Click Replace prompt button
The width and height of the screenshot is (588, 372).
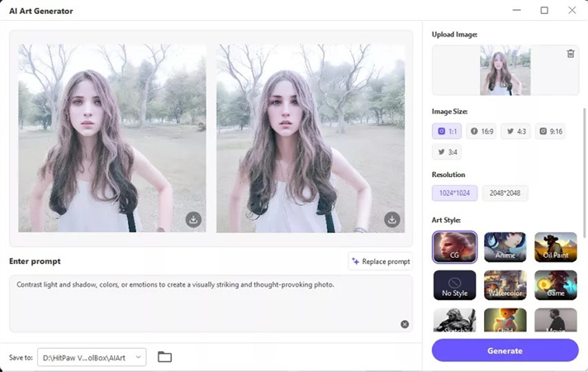click(x=380, y=261)
